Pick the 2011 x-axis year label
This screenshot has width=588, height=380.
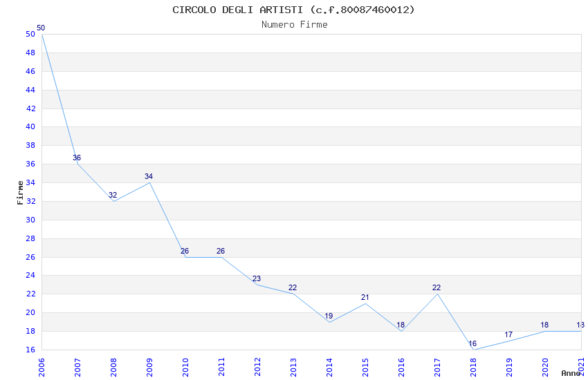coord(221,368)
